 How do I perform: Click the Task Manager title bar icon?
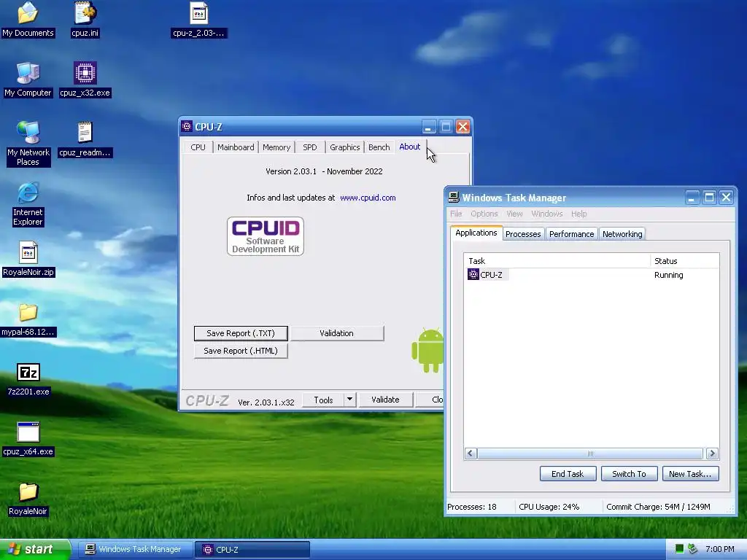pyautogui.click(x=454, y=197)
